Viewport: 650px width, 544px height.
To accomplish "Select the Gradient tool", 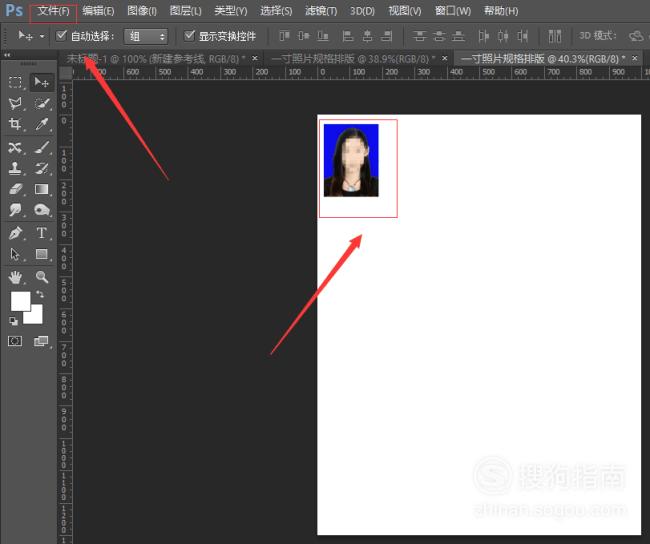I will click(41, 189).
